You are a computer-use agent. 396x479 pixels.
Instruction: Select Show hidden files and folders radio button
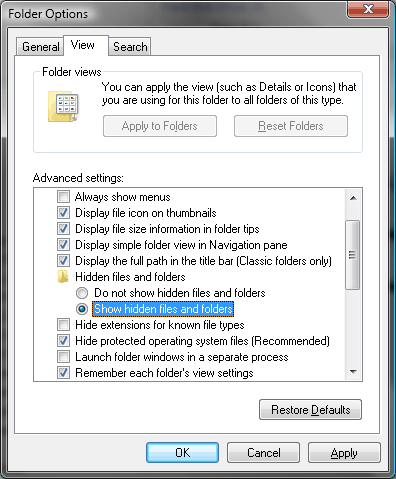coord(82,309)
